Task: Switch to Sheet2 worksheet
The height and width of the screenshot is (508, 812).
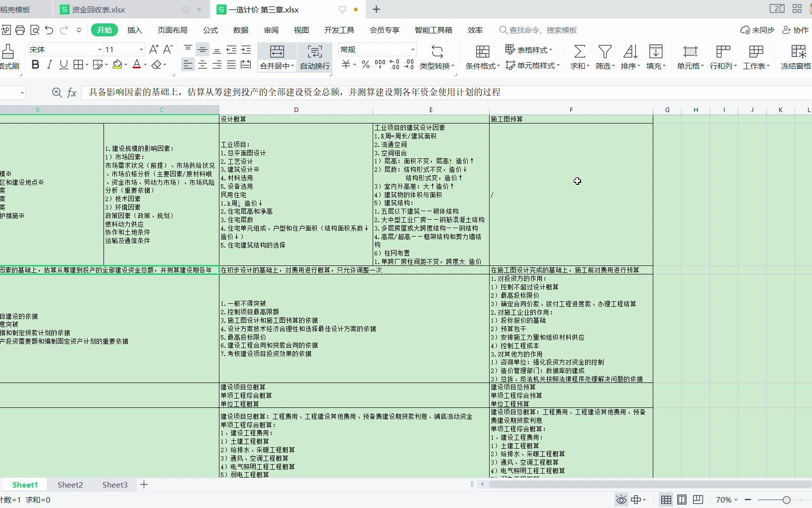Action: [70, 484]
